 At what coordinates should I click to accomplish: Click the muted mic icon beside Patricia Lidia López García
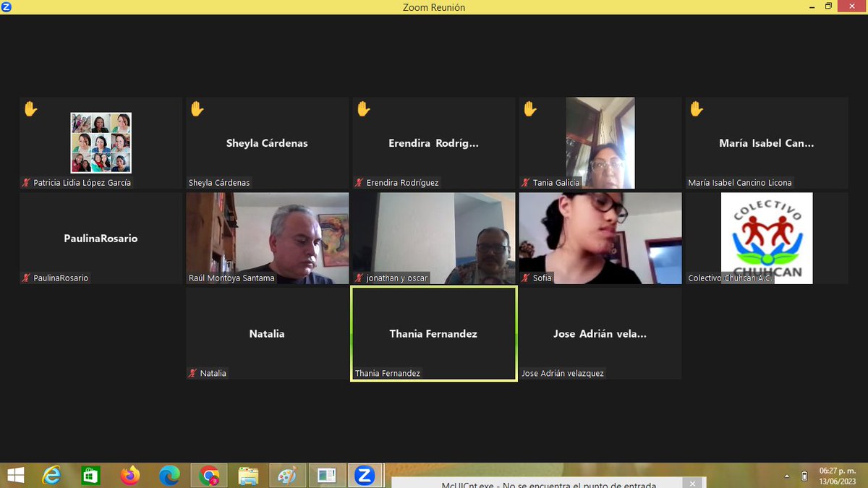(x=27, y=183)
